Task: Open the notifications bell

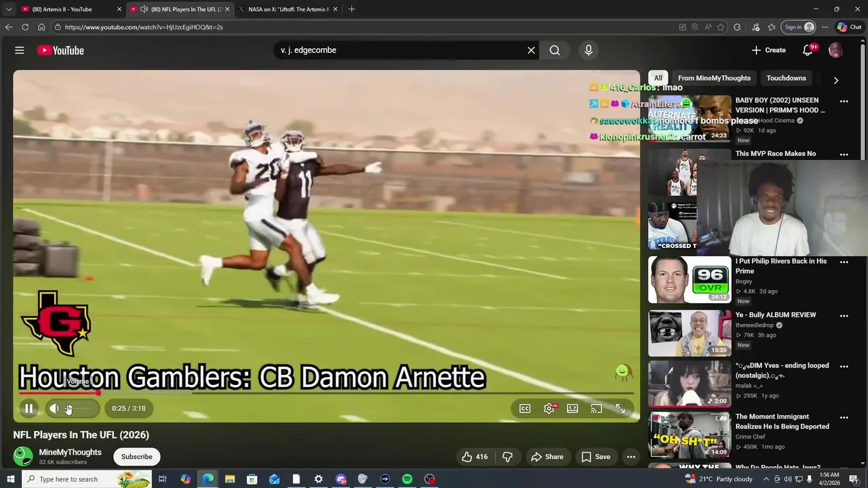Action: pyautogui.click(x=808, y=50)
